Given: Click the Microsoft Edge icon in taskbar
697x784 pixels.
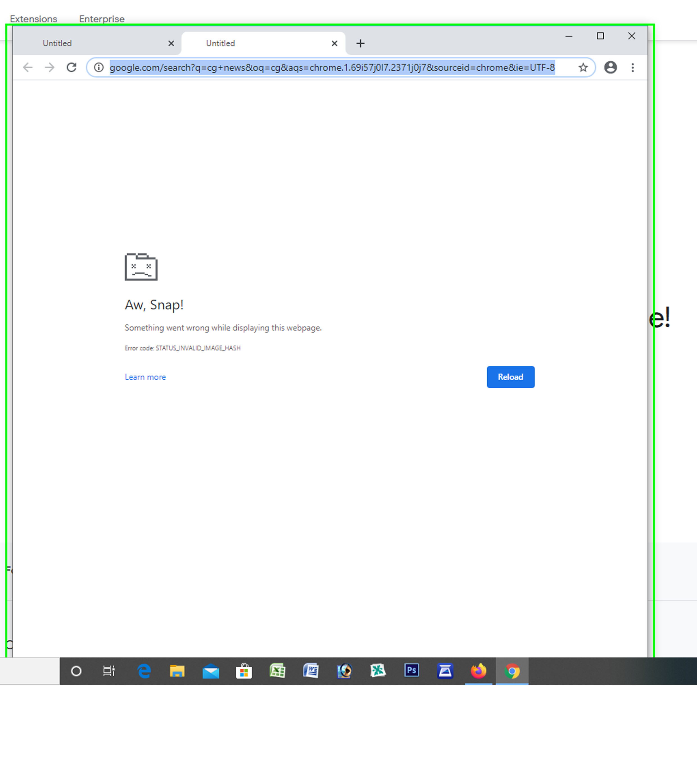Looking at the screenshot, I should coord(143,670).
